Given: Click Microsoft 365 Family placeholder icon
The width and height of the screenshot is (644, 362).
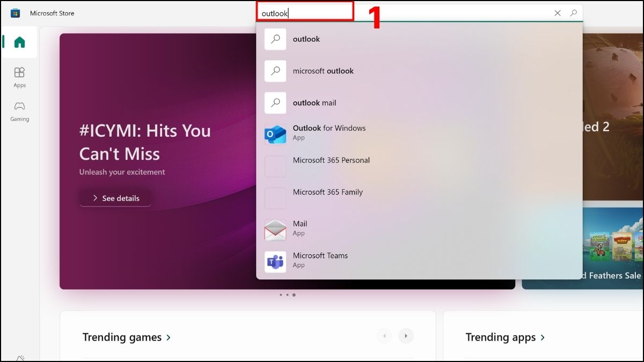Looking at the screenshot, I should coord(275,198).
